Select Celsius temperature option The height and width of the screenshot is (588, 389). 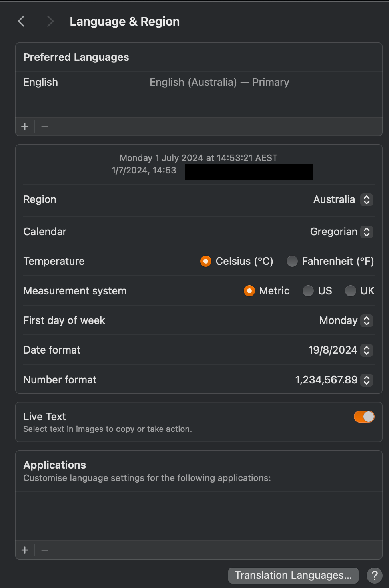click(x=206, y=261)
